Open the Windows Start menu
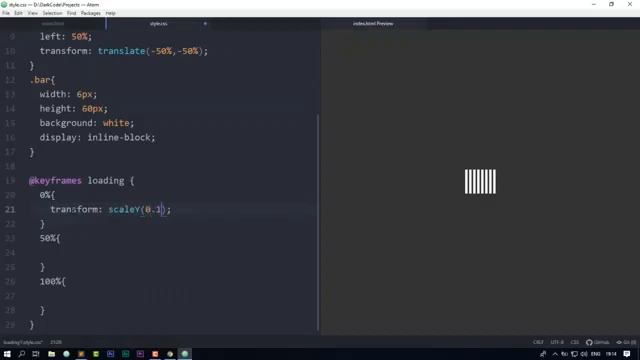Image resolution: width=640 pixels, height=360 pixels. pyautogui.click(x=7, y=354)
